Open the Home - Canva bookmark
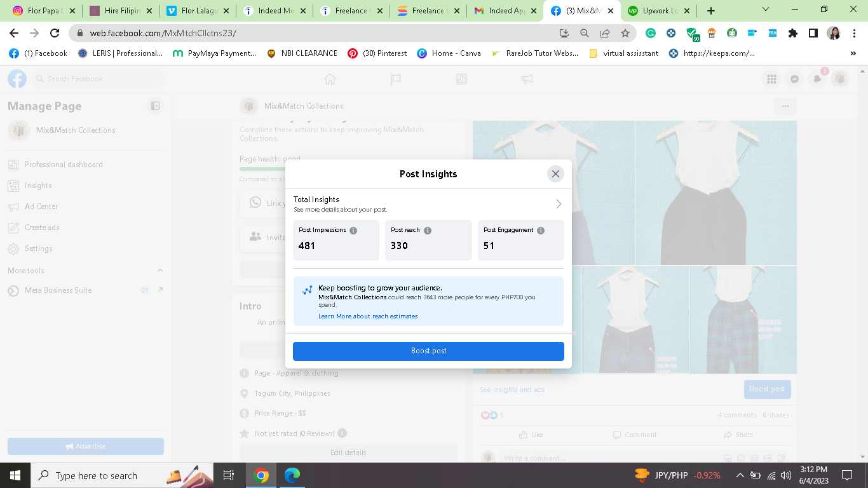 point(449,53)
